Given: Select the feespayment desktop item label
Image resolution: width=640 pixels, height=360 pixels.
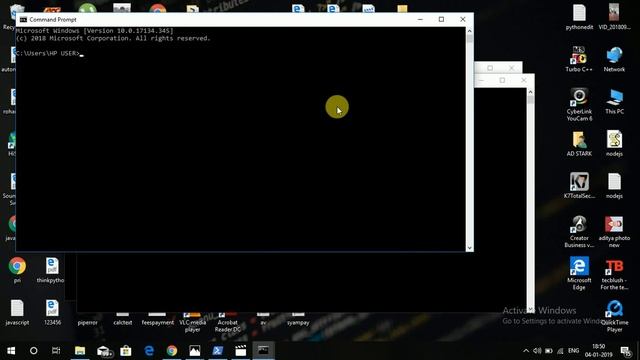Looking at the screenshot, I should click(x=158, y=322).
